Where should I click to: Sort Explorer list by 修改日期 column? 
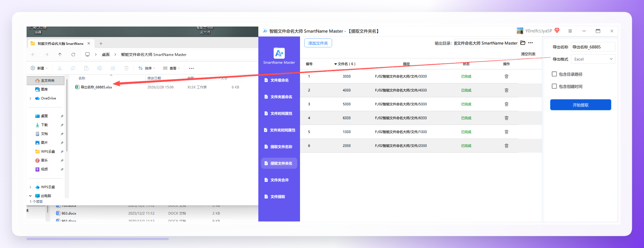154,78
